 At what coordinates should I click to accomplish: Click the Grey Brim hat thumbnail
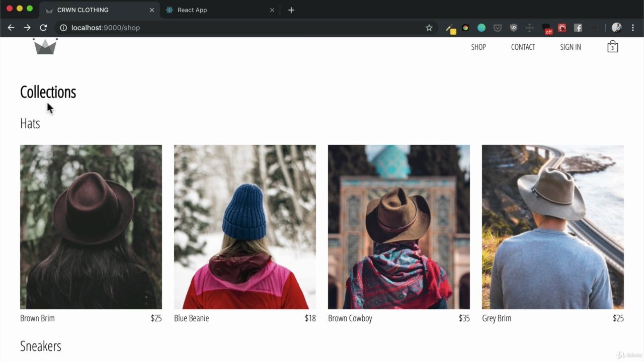(552, 226)
